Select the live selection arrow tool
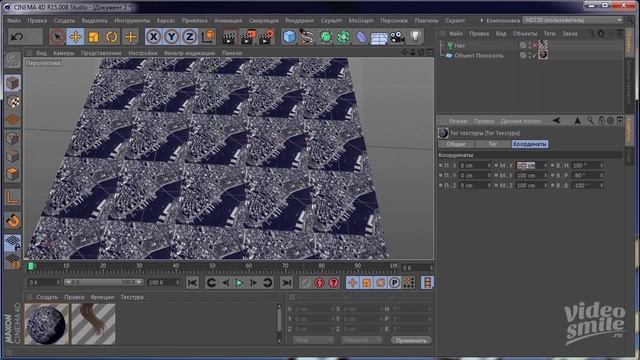This screenshot has height=360, width=640. tap(57, 37)
